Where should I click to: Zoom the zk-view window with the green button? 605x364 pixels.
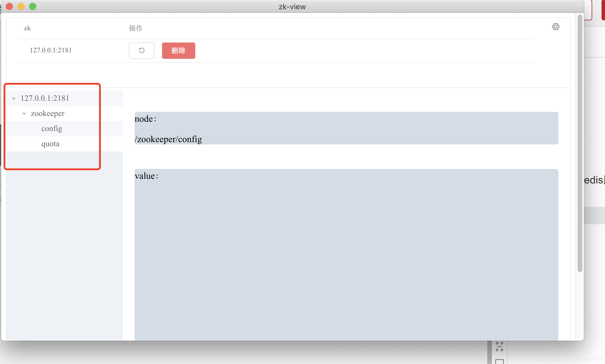tap(33, 6)
